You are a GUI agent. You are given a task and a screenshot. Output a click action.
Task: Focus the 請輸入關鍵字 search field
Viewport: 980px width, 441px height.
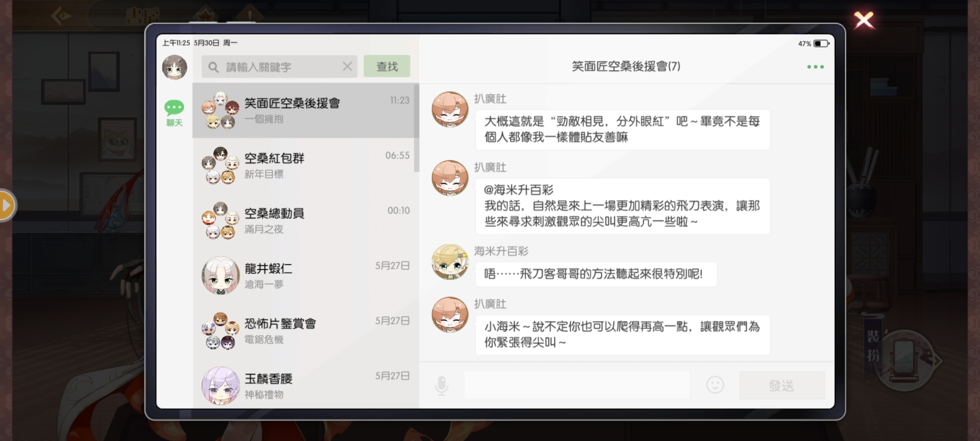click(279, 67)
